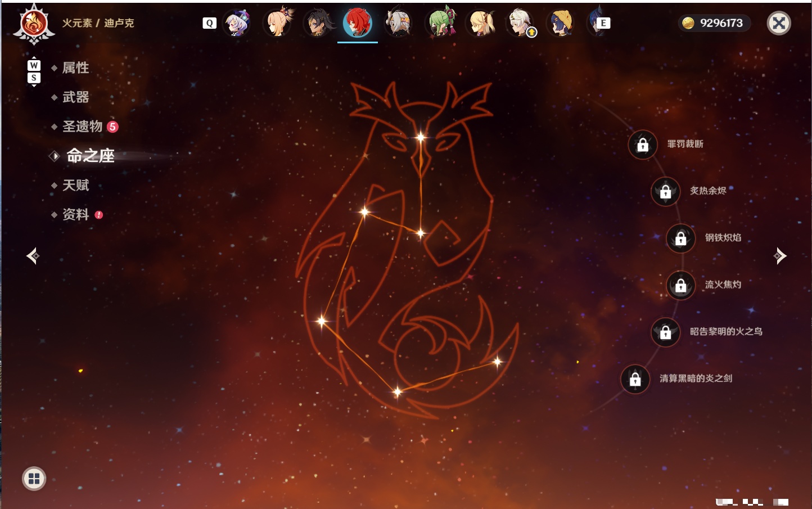This screenshot has height=509, width=812.
Task: Close the character screen with the X button
Action: click(x=779, y=23)
